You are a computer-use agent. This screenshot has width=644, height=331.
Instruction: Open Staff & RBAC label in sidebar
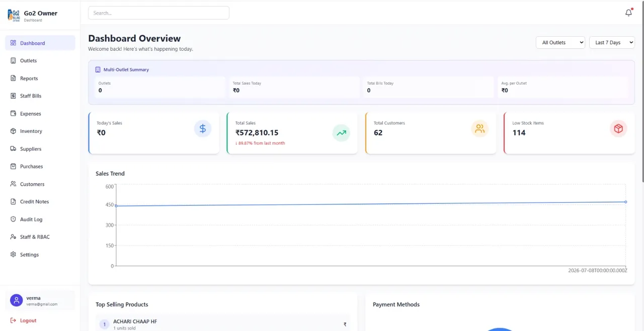click(x=35, y=237)
